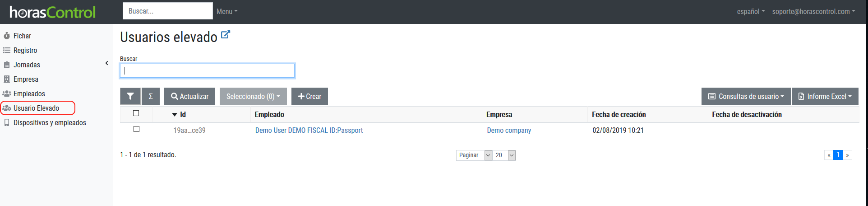Collapse the sidebar with the chevron arrow

[107, 63]
